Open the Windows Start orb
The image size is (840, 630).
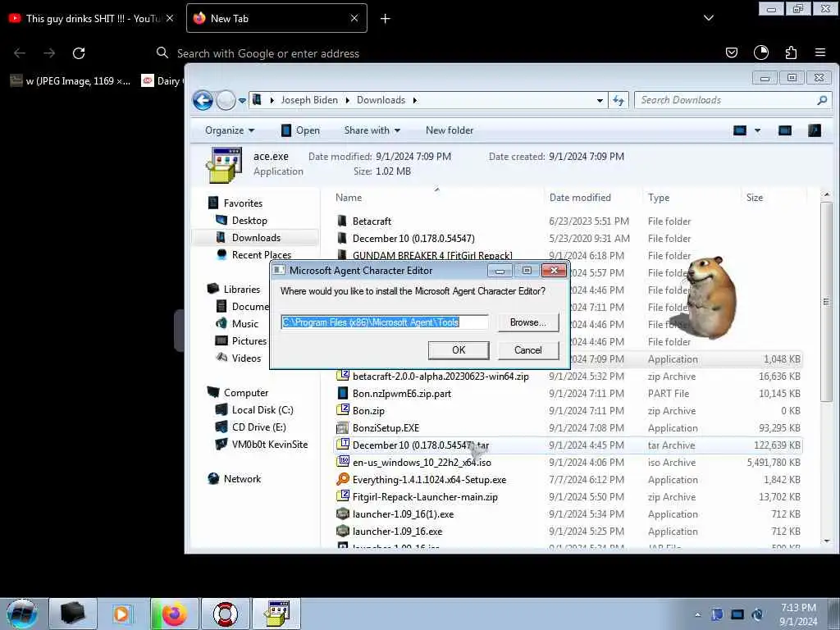[22, 614]
